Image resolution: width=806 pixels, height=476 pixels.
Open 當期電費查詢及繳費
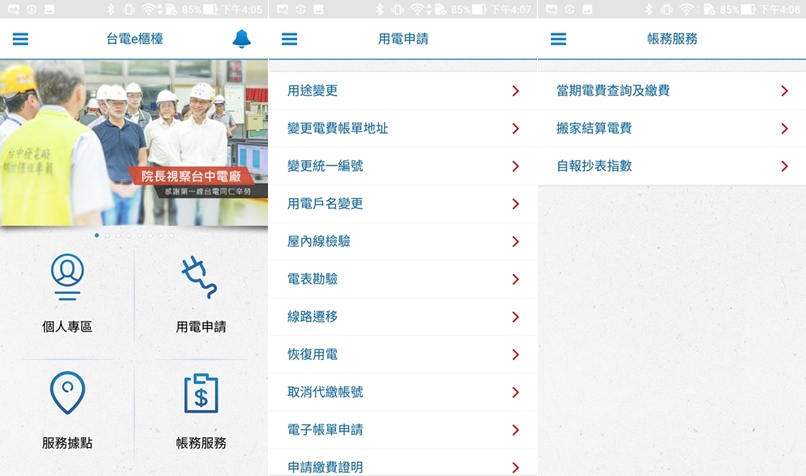pos(672,91)
